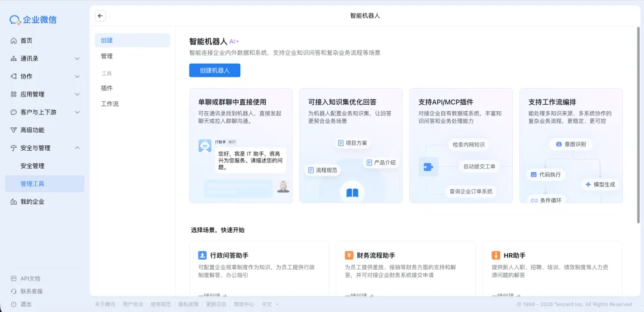Click the 财务流程助手 yen icon
Screen dimensions: 644x312
point(349,255)
